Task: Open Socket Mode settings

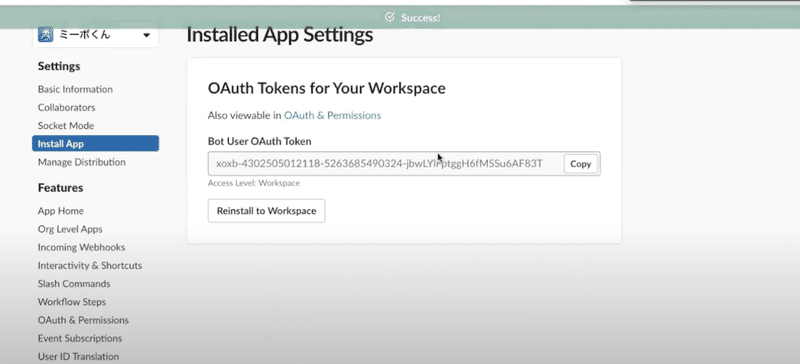Action: (x=66, y=126)
